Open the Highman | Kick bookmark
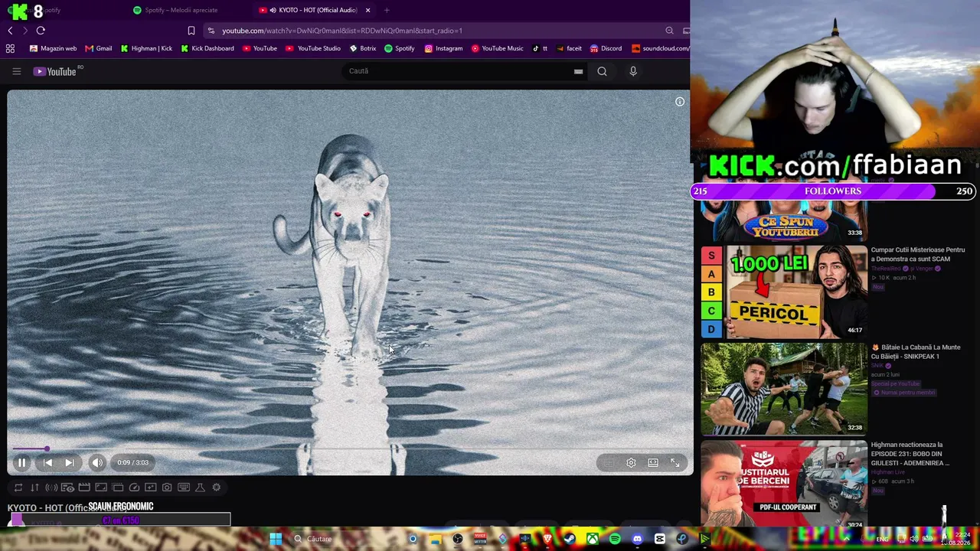980x551 pixels. [146, 48]
